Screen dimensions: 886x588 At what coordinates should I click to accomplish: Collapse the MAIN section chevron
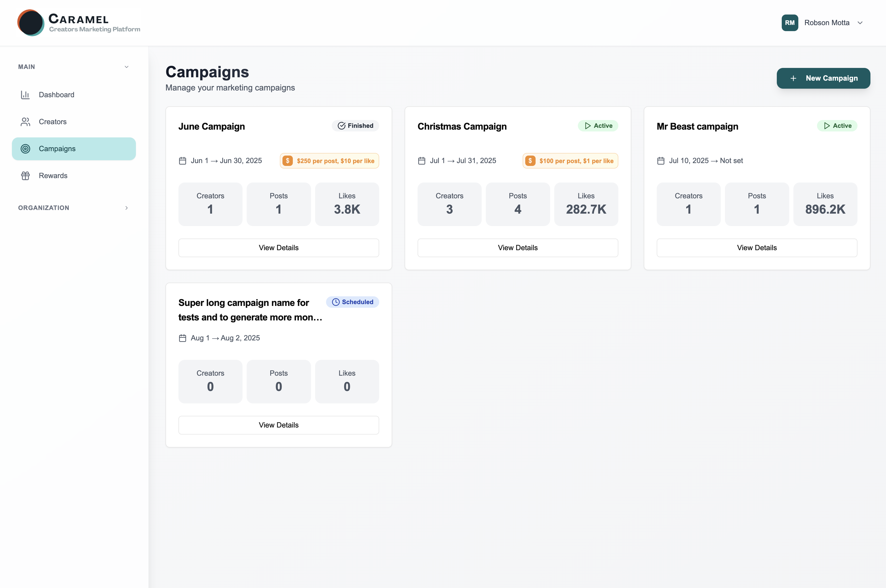click(x=126, y=66)
